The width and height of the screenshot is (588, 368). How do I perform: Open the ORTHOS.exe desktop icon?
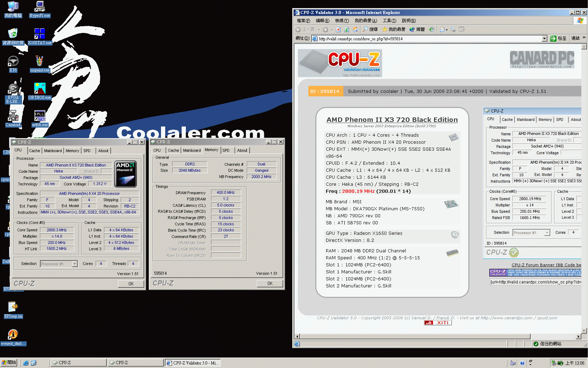coord(40,91)
